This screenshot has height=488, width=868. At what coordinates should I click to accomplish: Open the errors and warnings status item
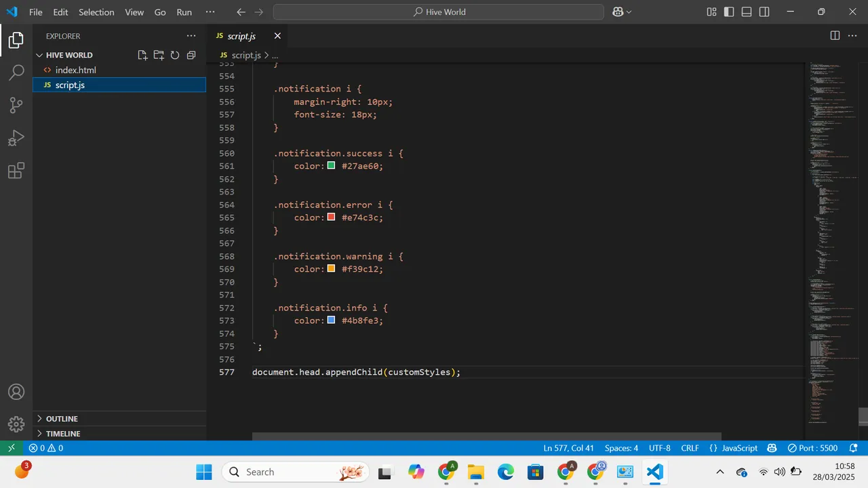click(46, 448)
